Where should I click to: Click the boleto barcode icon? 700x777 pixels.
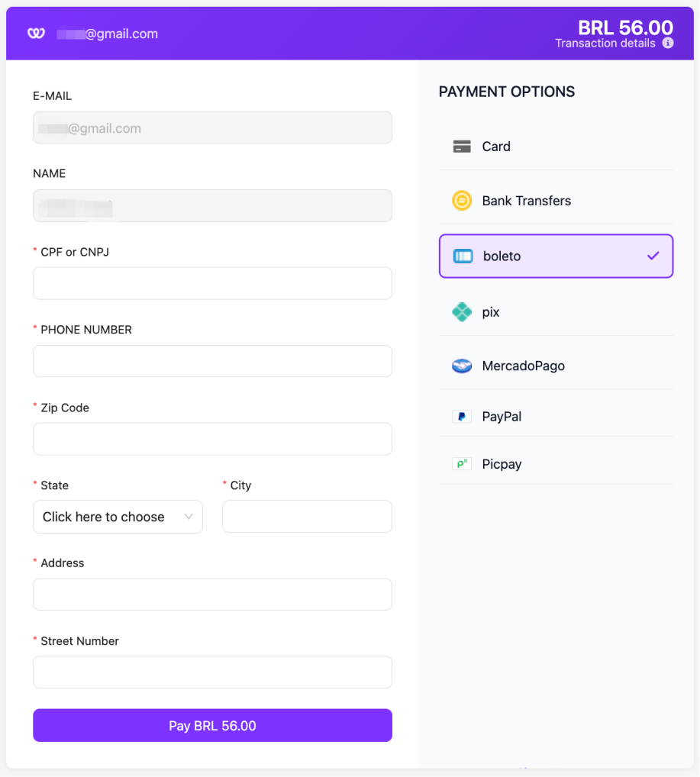pos(463,256)
